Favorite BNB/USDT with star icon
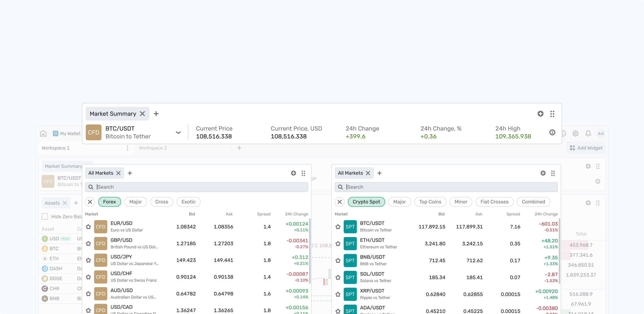 point(338,260)
